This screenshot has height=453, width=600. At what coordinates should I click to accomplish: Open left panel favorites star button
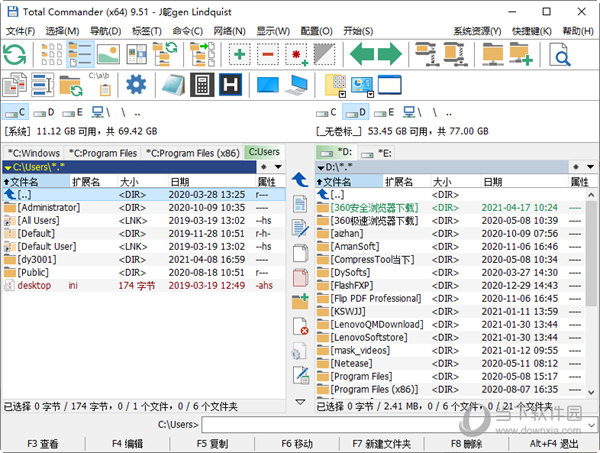click(264, 167)
